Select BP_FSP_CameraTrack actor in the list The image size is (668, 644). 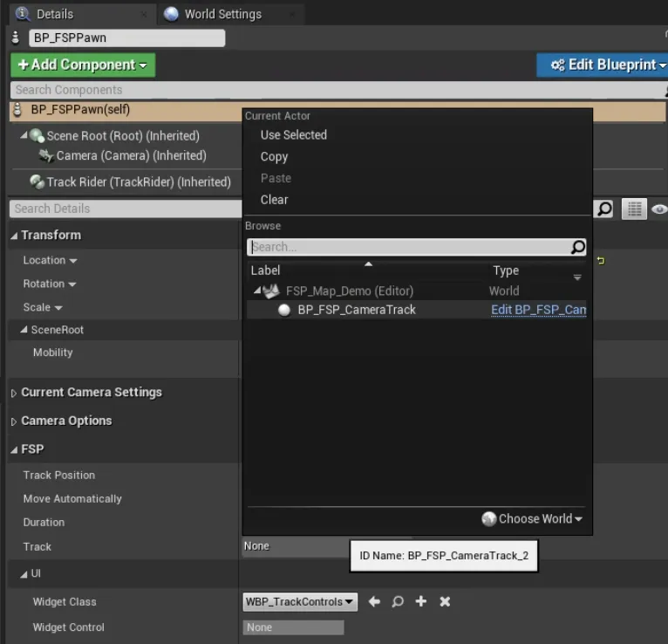356,310
